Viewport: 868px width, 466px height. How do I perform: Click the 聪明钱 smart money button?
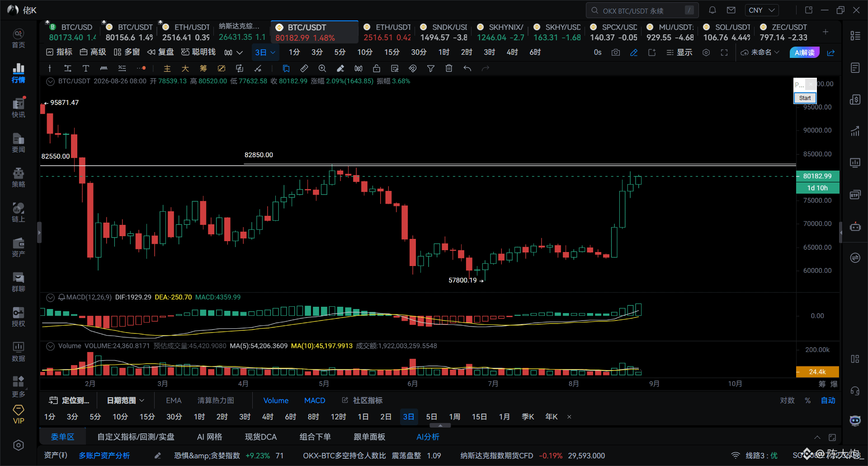[x=198, y=52]
